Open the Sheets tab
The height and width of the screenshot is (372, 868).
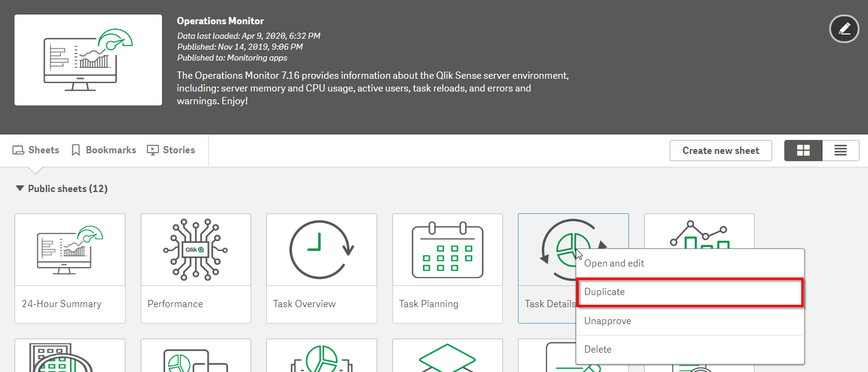pos(36,150)
